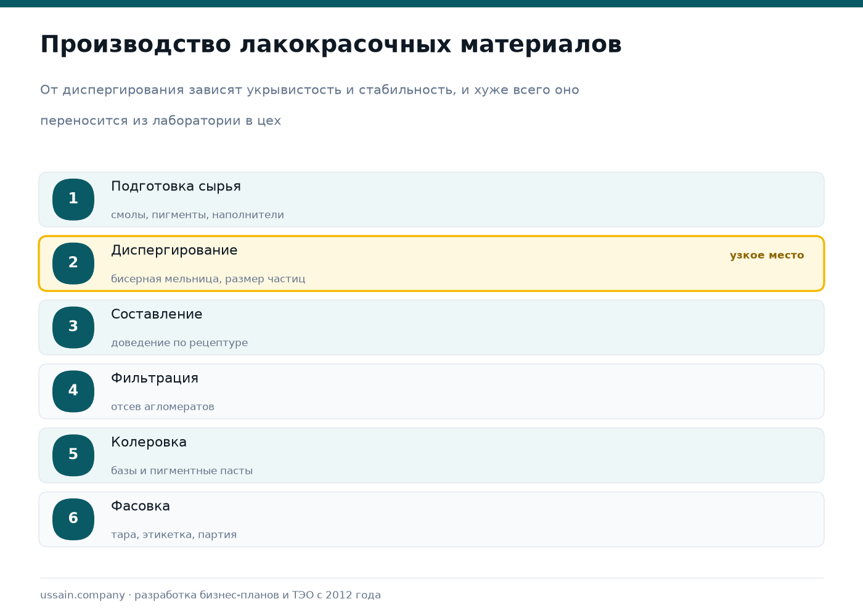Select the number 4 badge beside Фильтрация
This screenshot has height=616, width=863.
point(73,392)
